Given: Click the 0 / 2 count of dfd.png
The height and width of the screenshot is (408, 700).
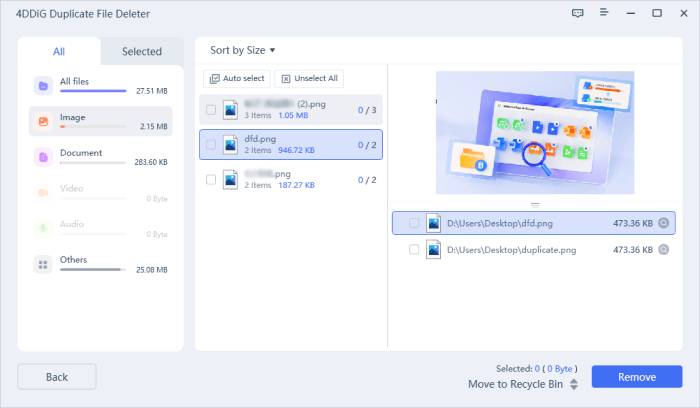Looking at the screenshot, I should [367, 145].
